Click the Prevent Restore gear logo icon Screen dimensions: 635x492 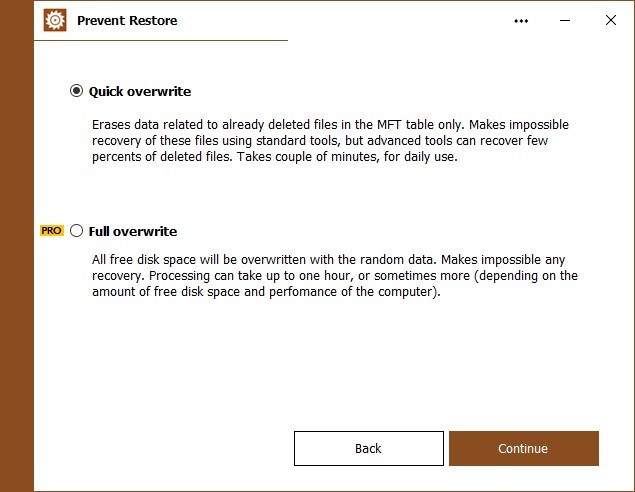(x=55, y=20)
